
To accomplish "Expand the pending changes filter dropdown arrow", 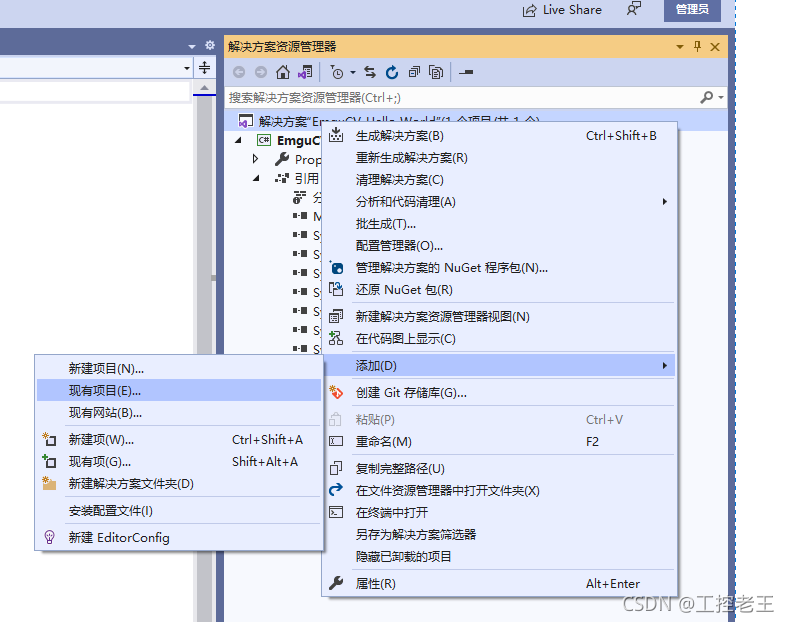I will pos(353,73).
